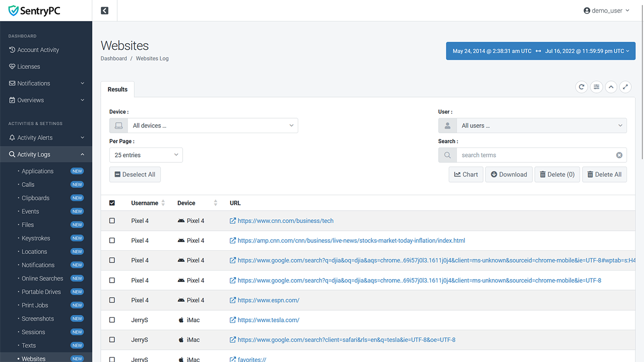Switch to the Results tab

pos(118,89)
